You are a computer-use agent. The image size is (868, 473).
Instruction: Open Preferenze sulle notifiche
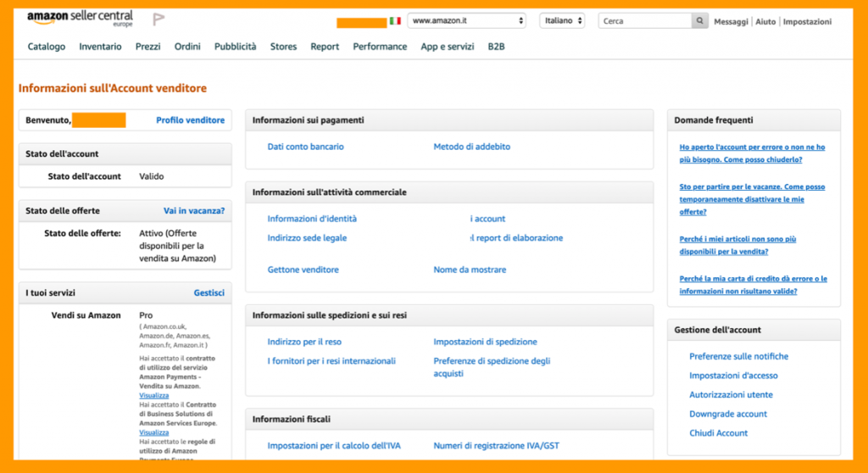click(739, 357)
